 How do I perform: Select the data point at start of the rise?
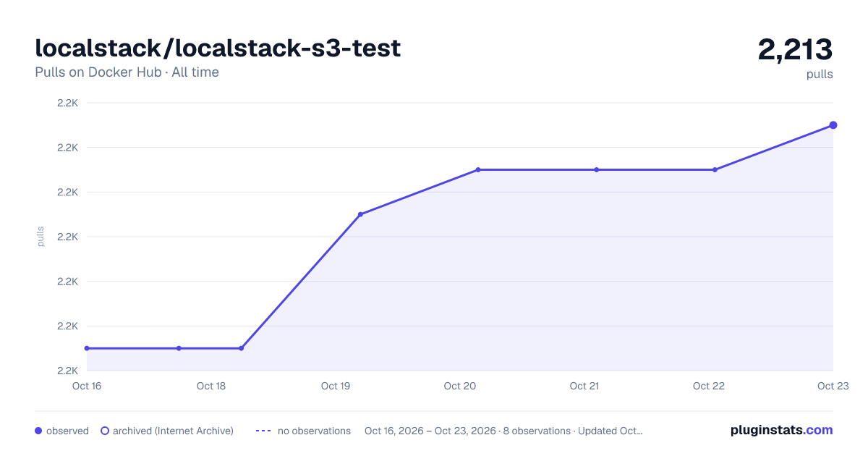241,348
